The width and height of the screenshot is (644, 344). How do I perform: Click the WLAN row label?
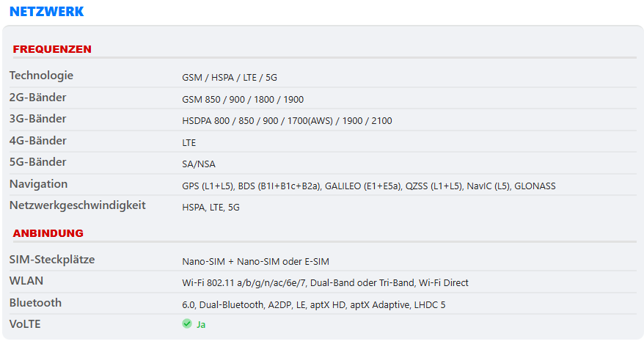click(26, 281)
